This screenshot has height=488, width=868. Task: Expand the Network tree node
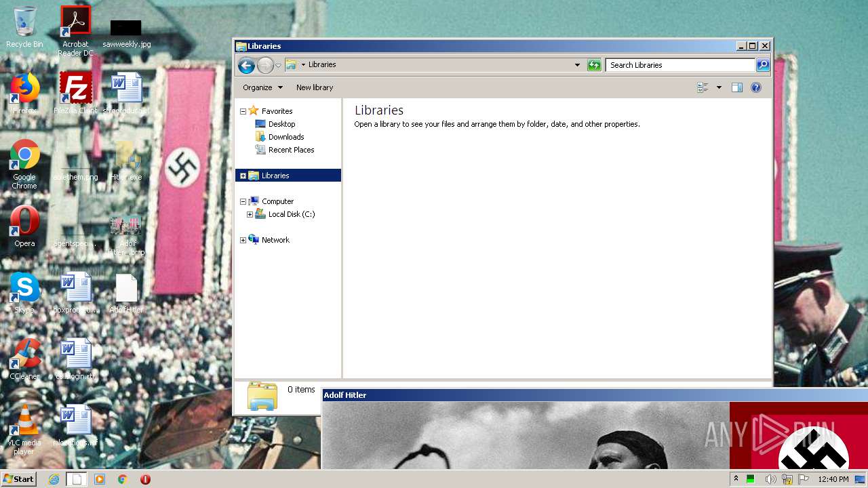(x=243, y=240)
